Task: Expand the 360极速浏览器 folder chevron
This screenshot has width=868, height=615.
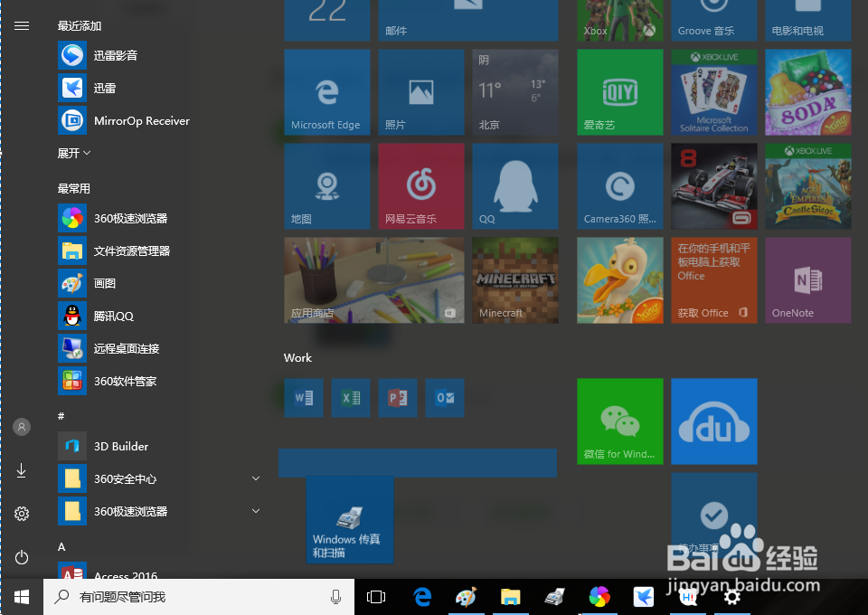Action: click(x=256, y=511)
